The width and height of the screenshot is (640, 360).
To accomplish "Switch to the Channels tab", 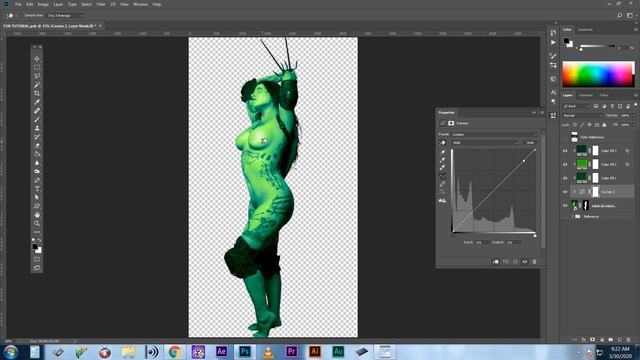I will pyautogui.click(x=586, y=95).
